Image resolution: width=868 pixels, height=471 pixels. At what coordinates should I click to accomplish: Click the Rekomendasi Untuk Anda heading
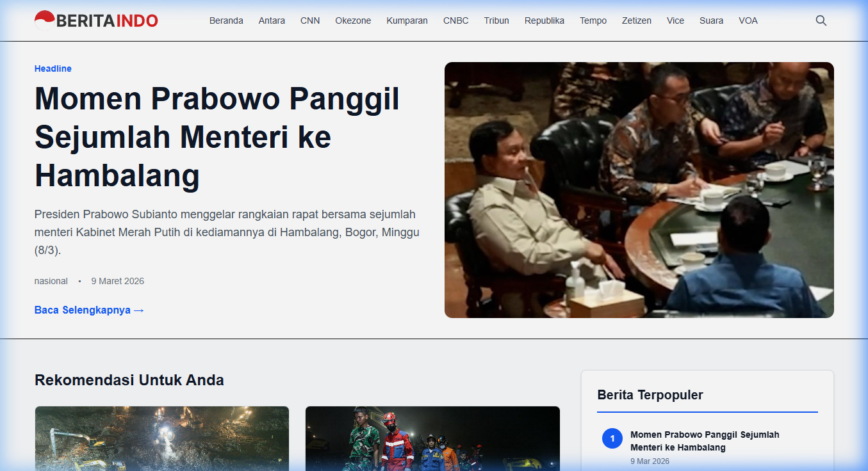pyautogui.click(x=129, y=380)
